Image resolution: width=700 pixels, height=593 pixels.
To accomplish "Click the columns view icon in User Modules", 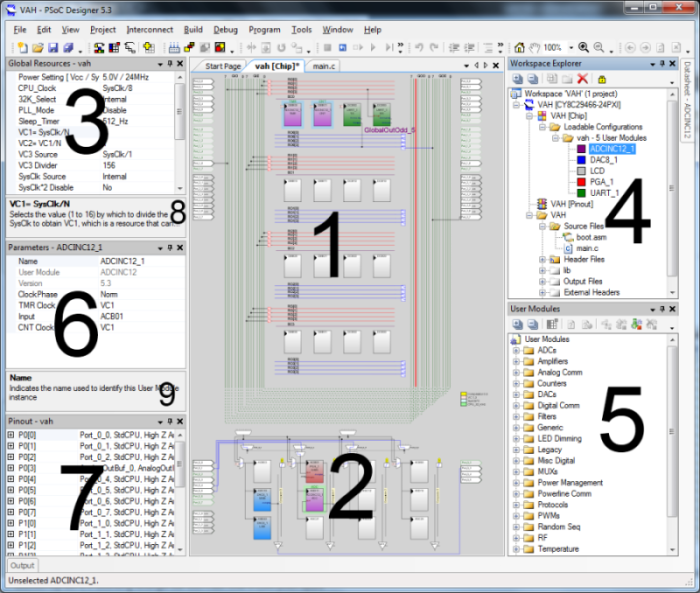I will [x=552, y=325].
